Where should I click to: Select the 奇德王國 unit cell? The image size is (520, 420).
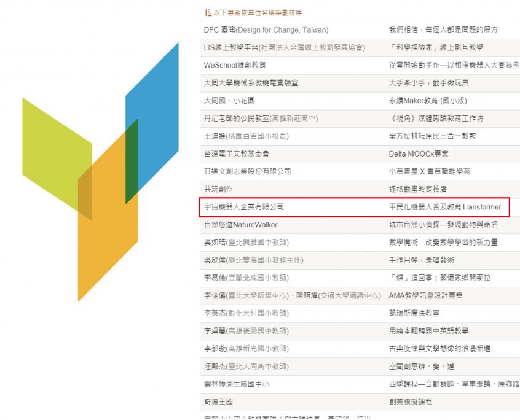[218, 402]
